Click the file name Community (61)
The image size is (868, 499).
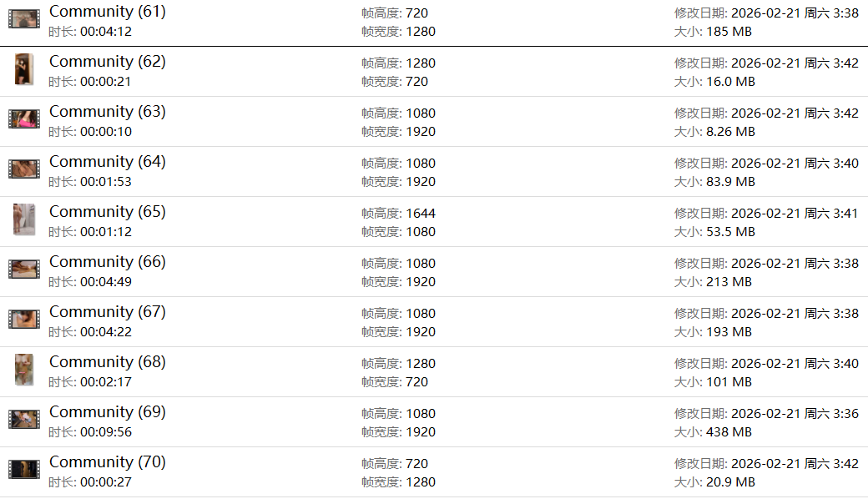tap(107, 12)
